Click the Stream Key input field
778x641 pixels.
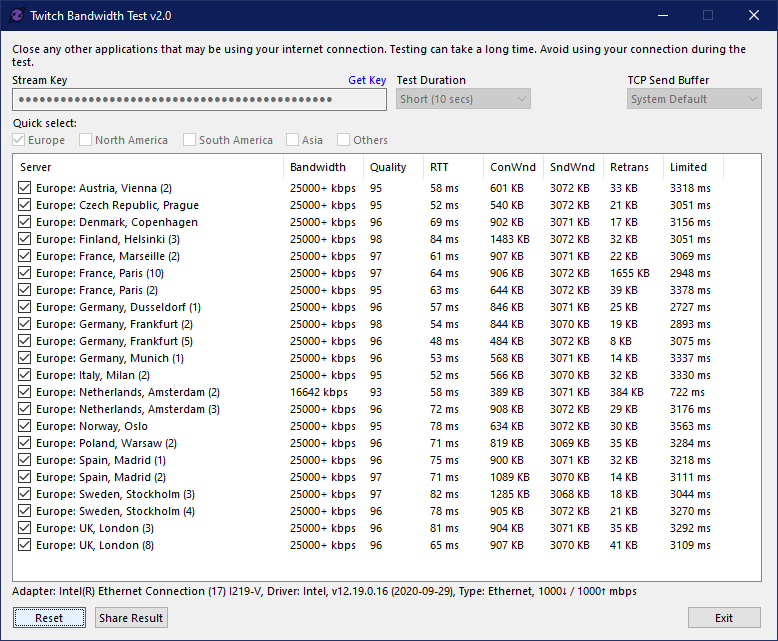[199, 99]
